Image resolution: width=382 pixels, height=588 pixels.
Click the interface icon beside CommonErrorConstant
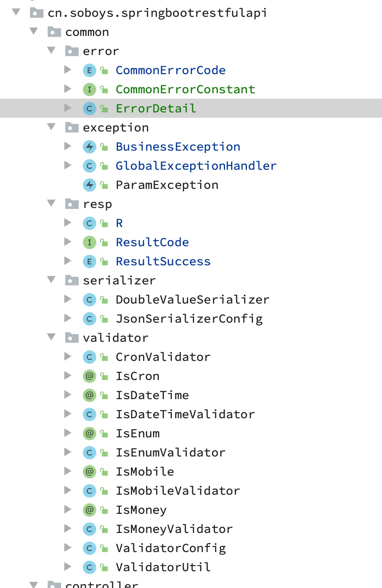(89, 89)
